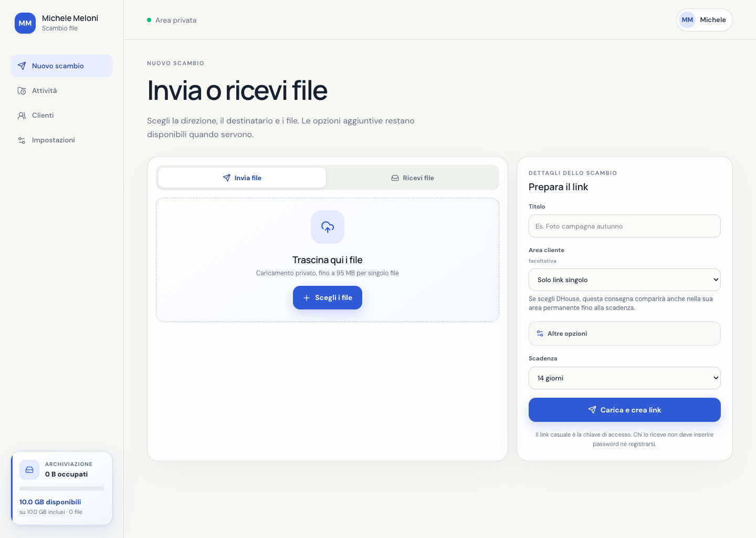This screenshot has height=538, width=756.
Task: Click the cloud upload icon in drop zone
Action: (328, 227)
